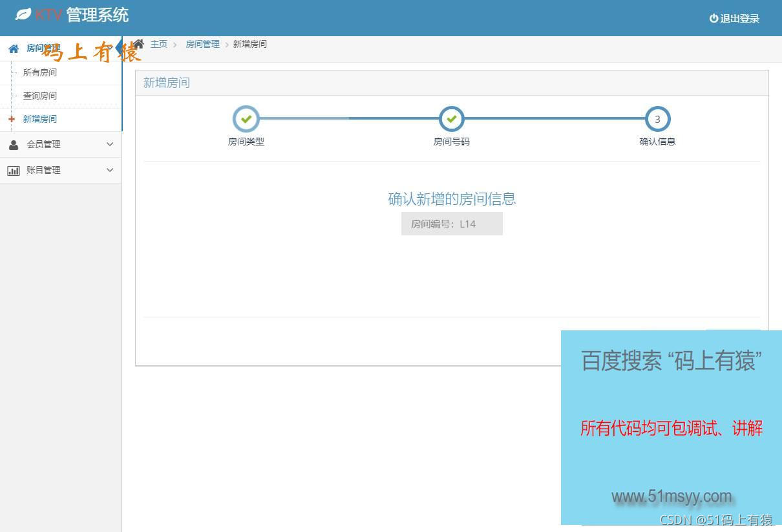Viewport: 782px width, 532px height.
Task: Click the 新增房间 panel title
Action: point(167,83)
